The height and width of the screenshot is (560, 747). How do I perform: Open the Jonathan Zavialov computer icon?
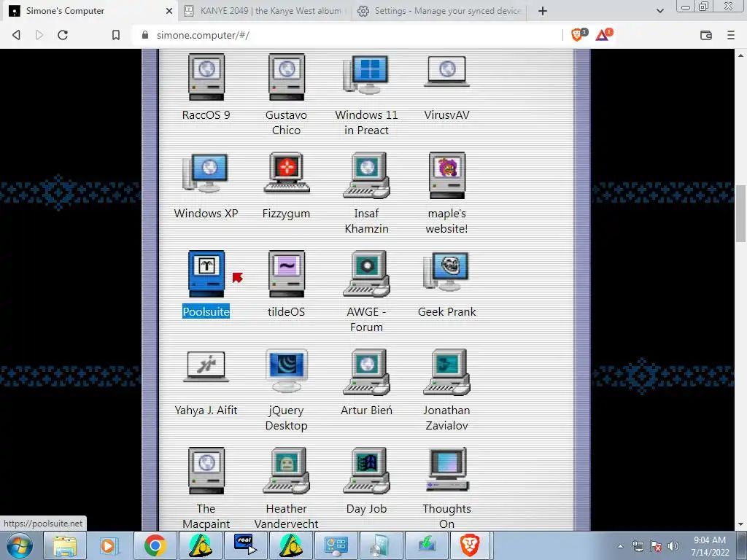pyautogui.click(x=447, y=373)
